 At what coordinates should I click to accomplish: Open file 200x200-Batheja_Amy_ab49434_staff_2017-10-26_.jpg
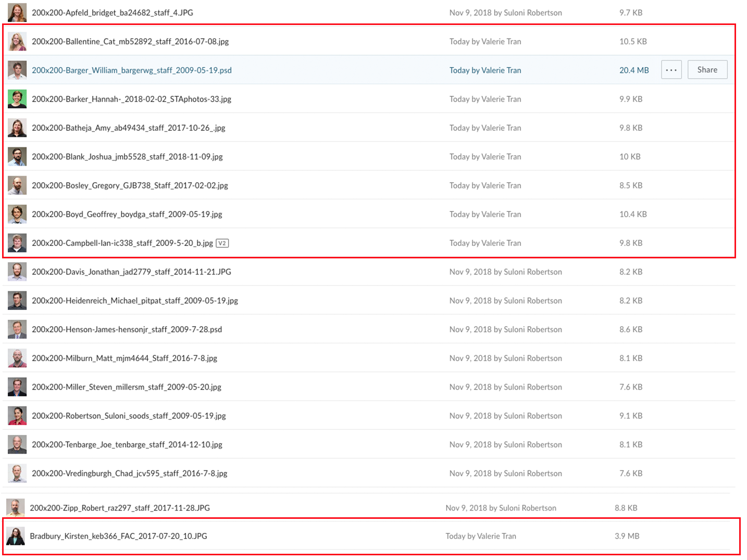pos(129,128)
